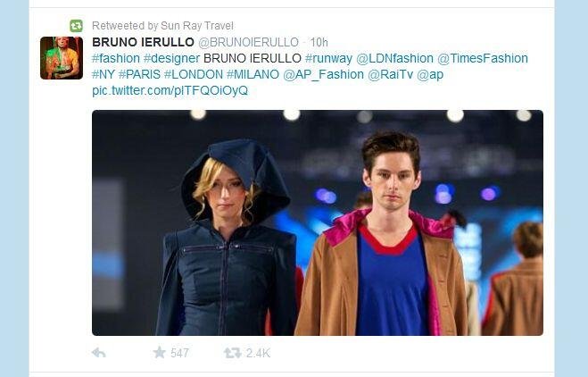Favorite the tweet with the star icon

coord(159,353)
